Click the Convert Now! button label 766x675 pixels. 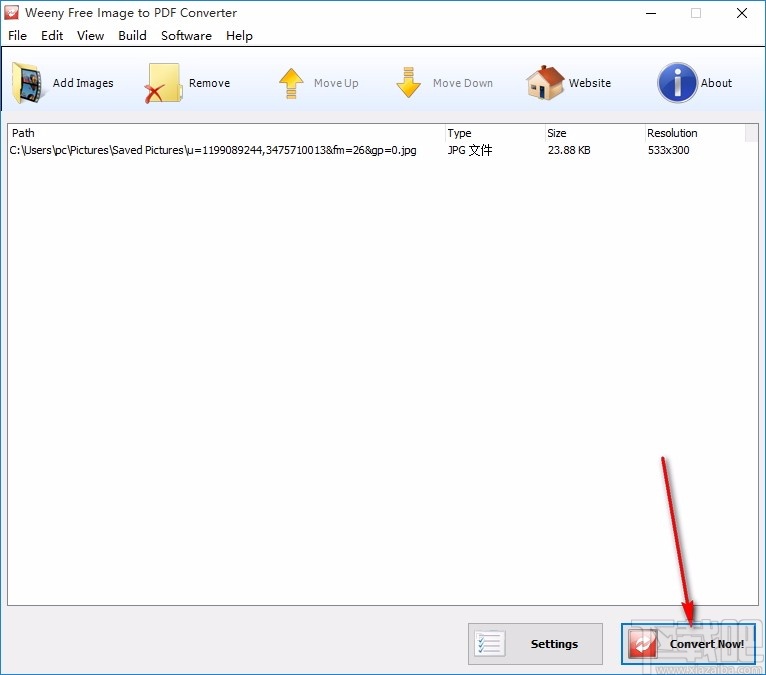[x=707, y=644]
